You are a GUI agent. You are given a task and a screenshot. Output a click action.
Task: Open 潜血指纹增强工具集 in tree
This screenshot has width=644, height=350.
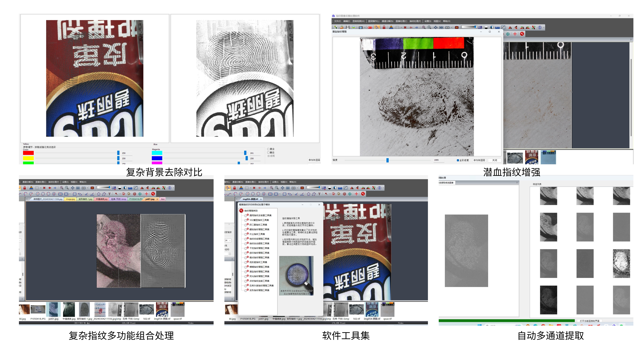pyautogui.click(x=259, y=272)
